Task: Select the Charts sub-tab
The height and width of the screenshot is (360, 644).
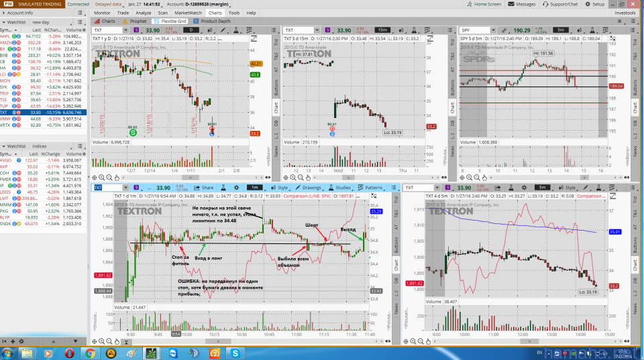Action: coord(105,21)
